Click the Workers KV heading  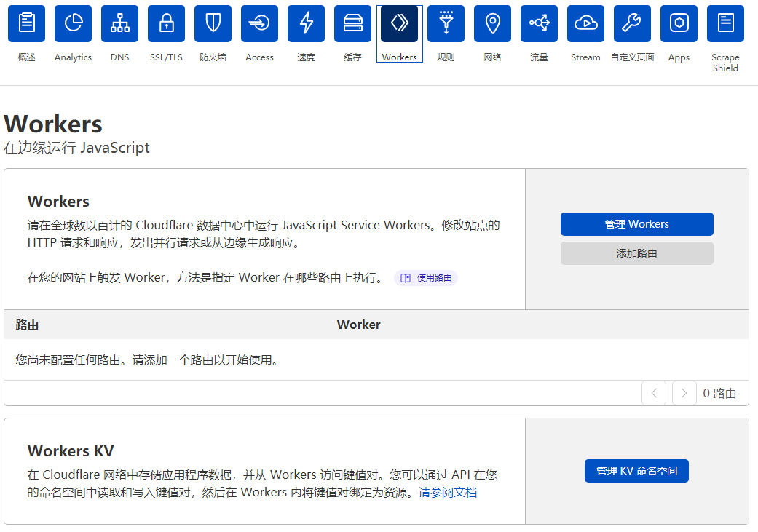pyautogui.click(x=71, y=450)
